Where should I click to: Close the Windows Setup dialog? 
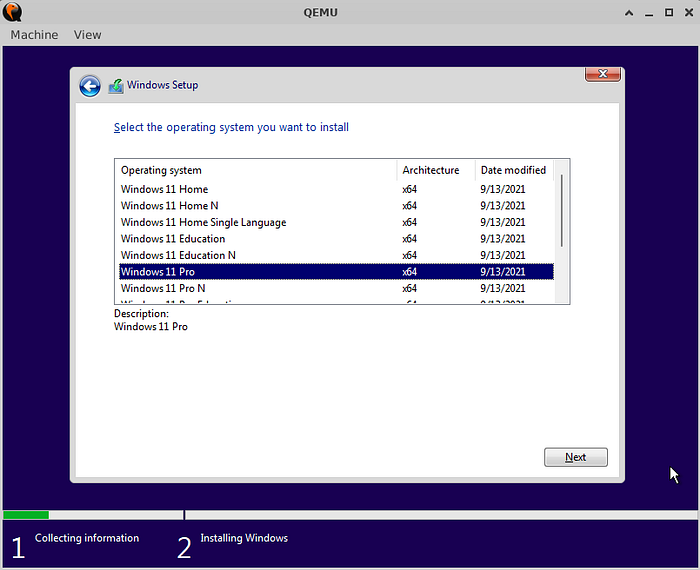click(603, 74)
